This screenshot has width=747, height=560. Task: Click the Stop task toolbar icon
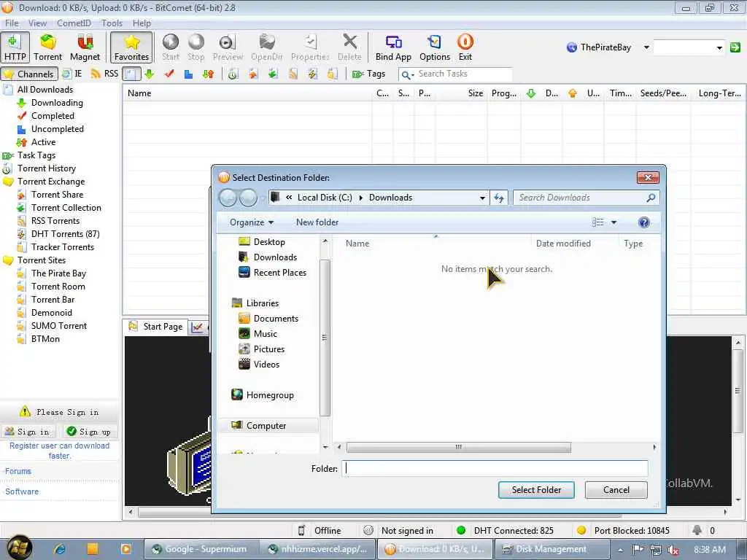[196, 47]
